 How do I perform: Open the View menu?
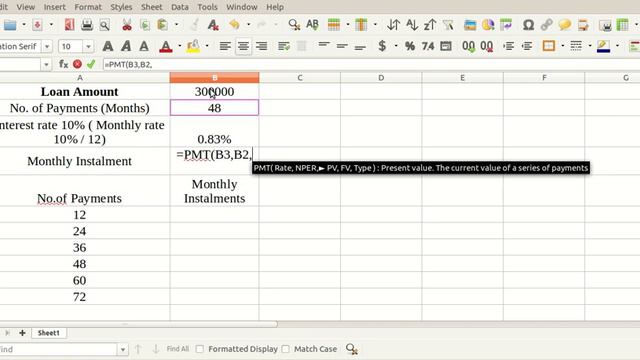click(26, 7)
